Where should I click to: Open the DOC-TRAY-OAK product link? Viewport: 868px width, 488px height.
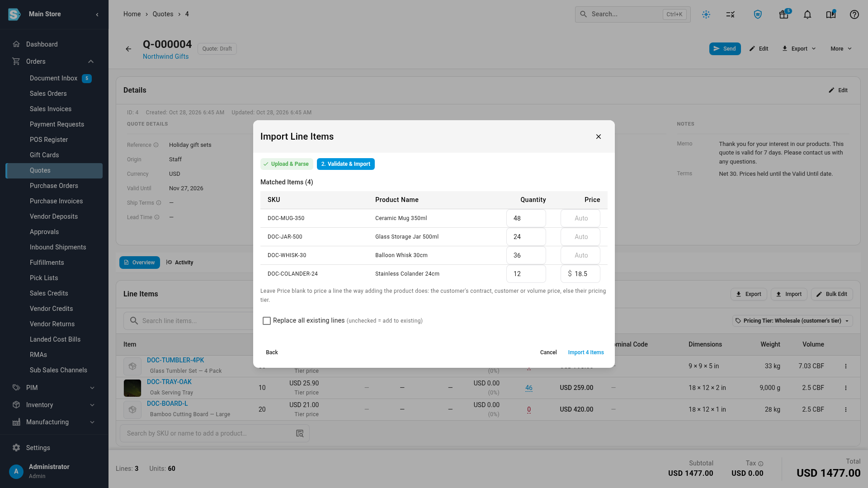pyautogui.click(x=169, y=382)
